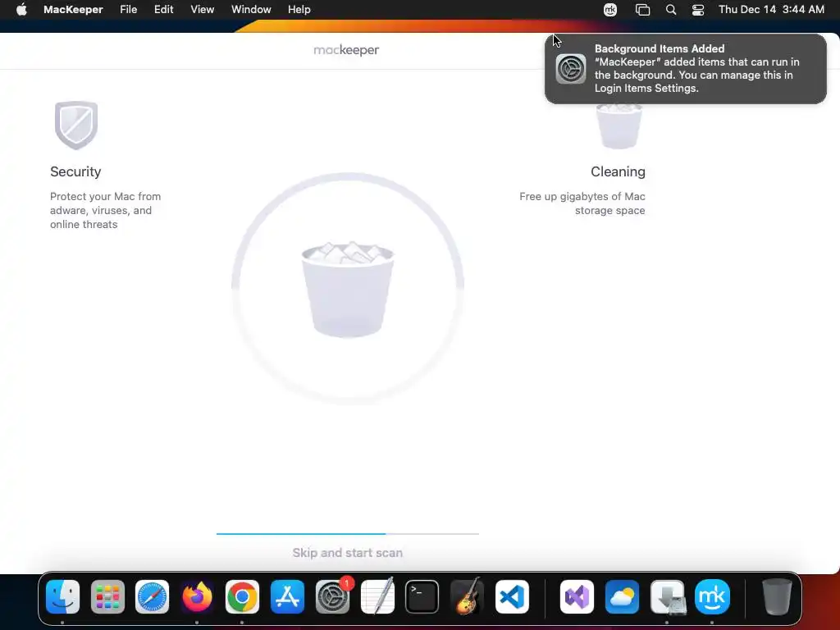Open the Weather app from the Dock
The image size is (840, 630).
622,596
